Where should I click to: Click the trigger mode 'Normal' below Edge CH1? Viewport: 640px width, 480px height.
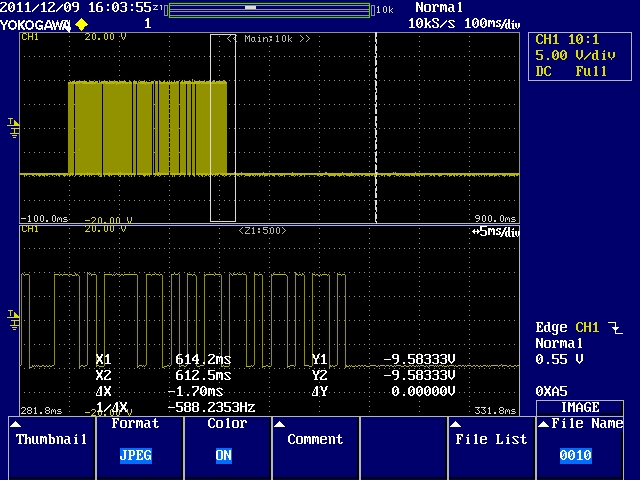point(559,343)
